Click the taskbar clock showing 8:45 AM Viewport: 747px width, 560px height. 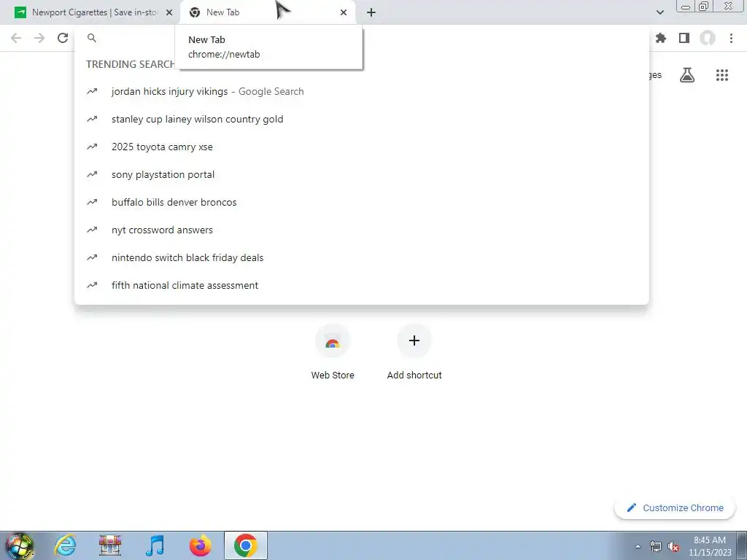pyautogui.click(x=710, y=546)
